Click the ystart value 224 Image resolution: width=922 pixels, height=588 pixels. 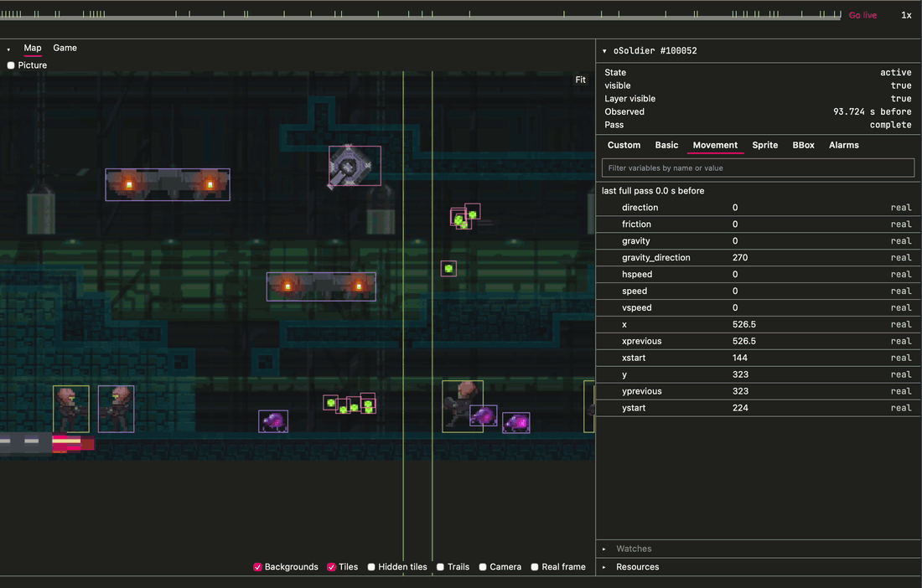coord(740,408)
